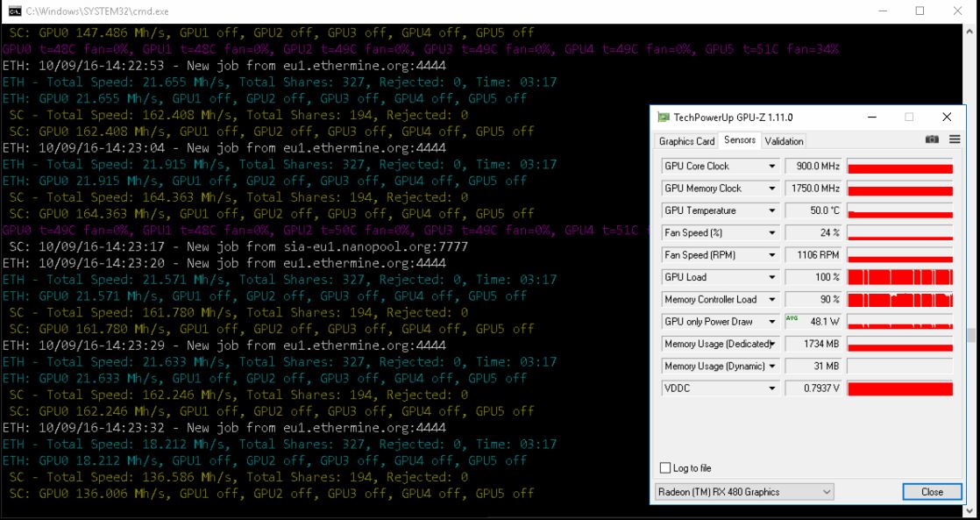Expand the Memory Controller Load dropdown
The height and width of the screenshot is (520, 980).
(772, 299)
